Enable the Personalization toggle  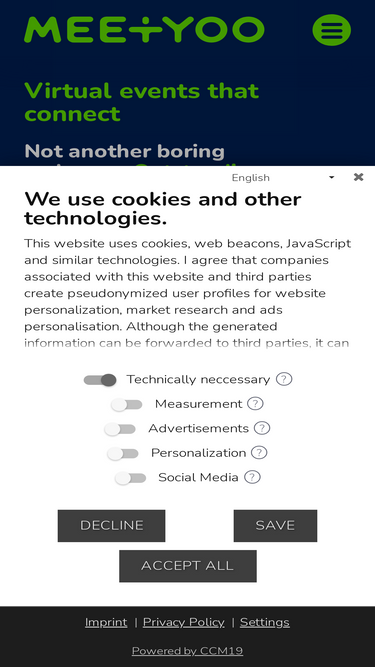123,453
